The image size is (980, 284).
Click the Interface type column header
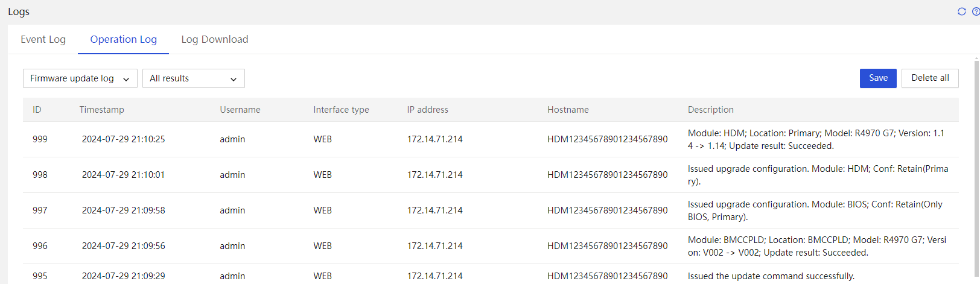click(x=341, y=110)
